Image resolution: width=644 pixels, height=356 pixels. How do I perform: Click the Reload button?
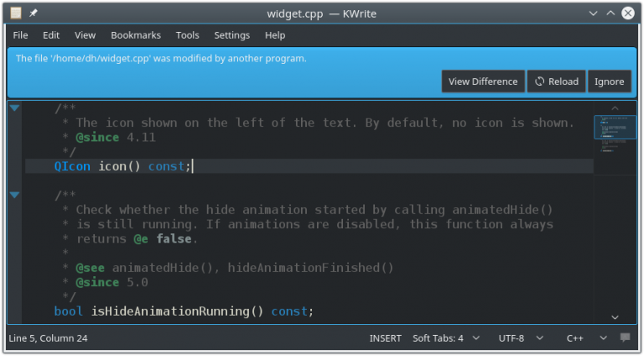556,81
